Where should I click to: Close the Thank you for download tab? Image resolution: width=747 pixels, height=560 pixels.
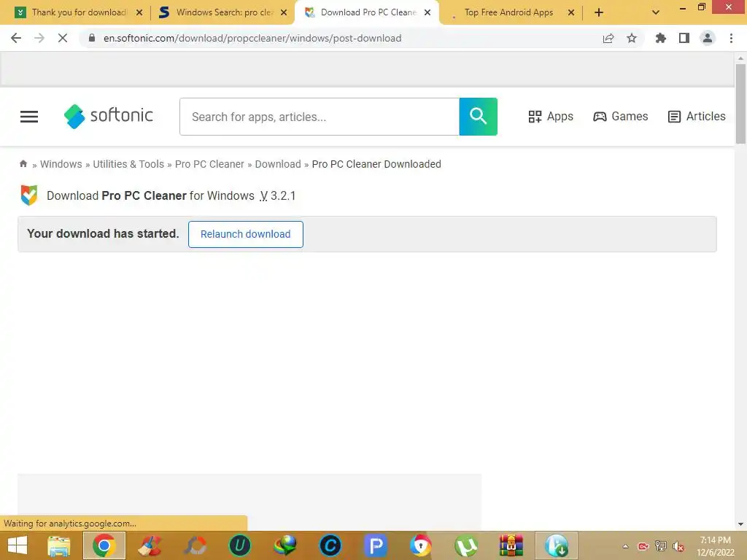click(139, 12)
